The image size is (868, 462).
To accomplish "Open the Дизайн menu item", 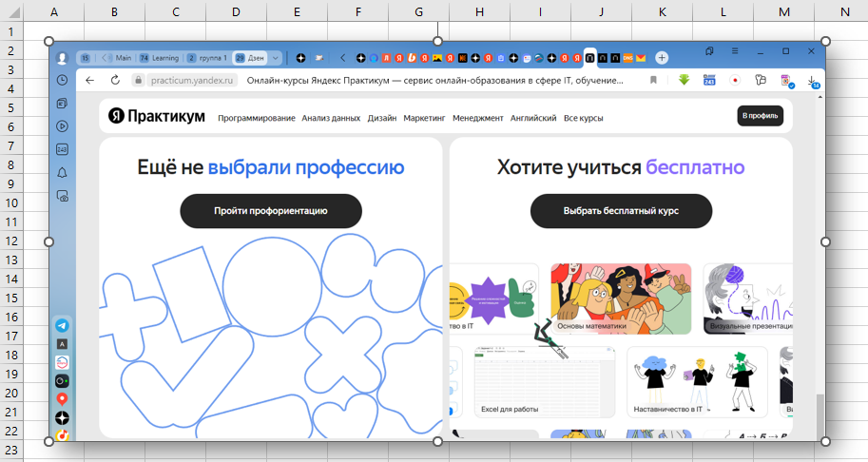I will [382, 118].
